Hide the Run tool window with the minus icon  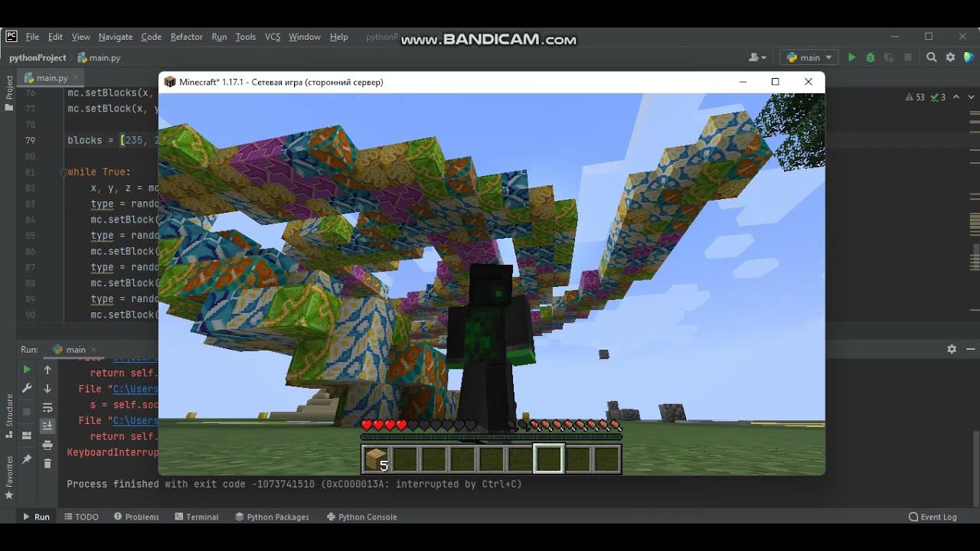(x=969, y=349)
